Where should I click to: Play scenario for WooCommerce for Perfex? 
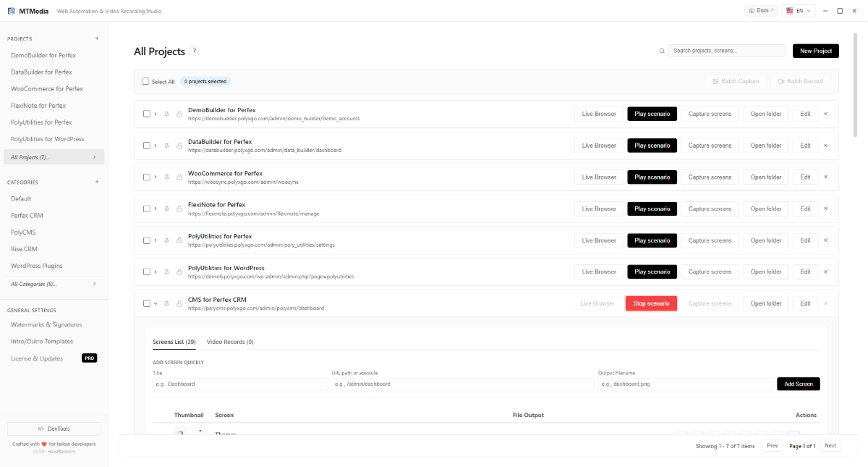tap(652, 177)
